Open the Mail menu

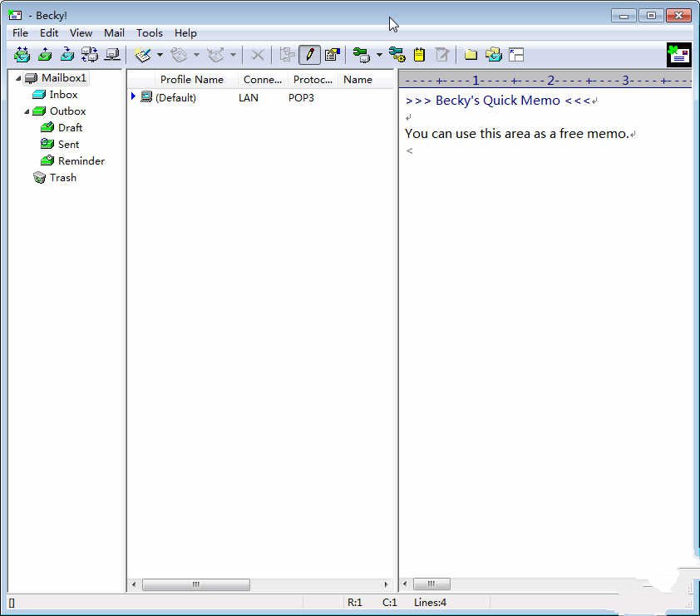[x=114, y=33]
